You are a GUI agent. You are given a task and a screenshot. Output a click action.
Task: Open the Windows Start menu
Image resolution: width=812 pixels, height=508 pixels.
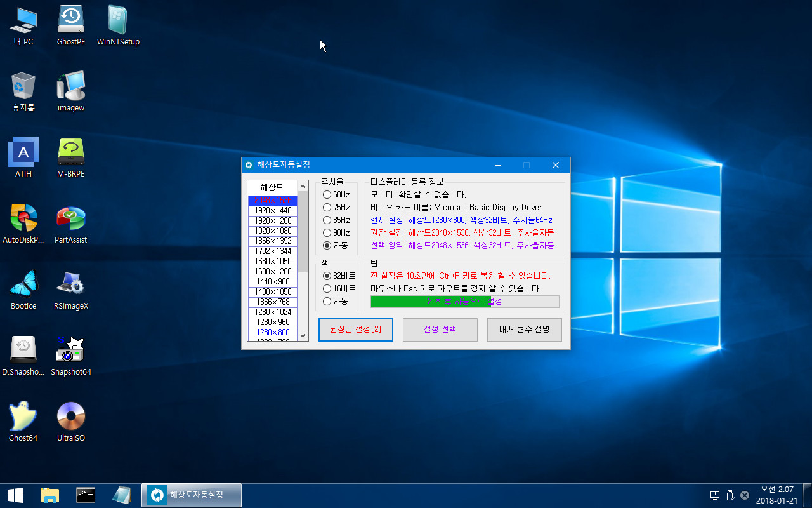click(x=15, y=495)
